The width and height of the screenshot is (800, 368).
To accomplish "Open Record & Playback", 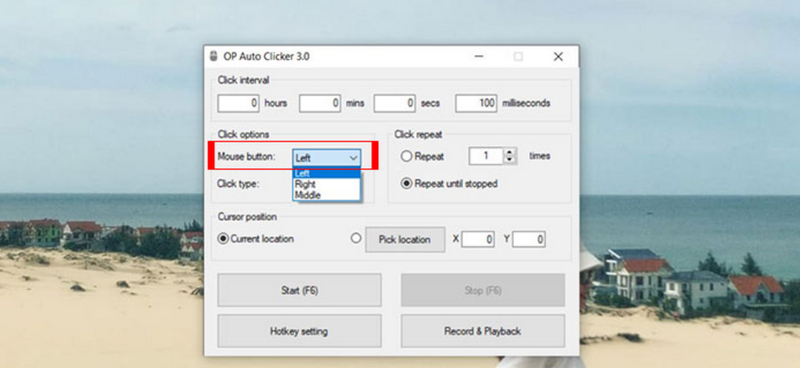I will [483, 331].
